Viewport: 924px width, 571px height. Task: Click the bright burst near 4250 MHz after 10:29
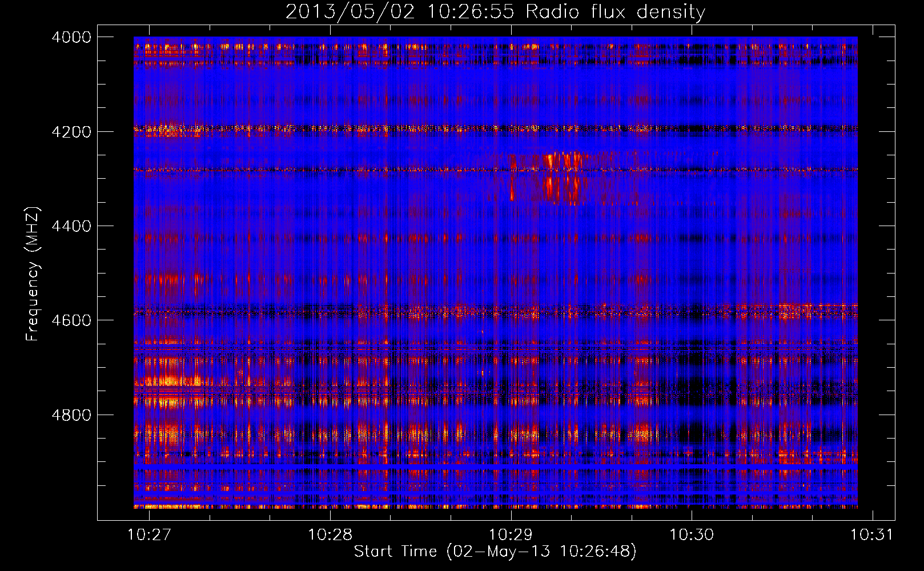click(564, 161)
